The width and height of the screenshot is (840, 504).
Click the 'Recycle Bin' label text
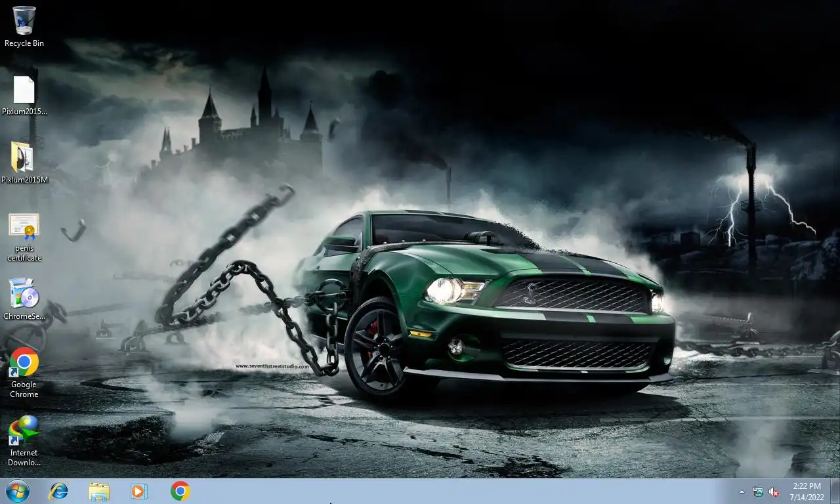pyautogui.click(x=24, y=43)
